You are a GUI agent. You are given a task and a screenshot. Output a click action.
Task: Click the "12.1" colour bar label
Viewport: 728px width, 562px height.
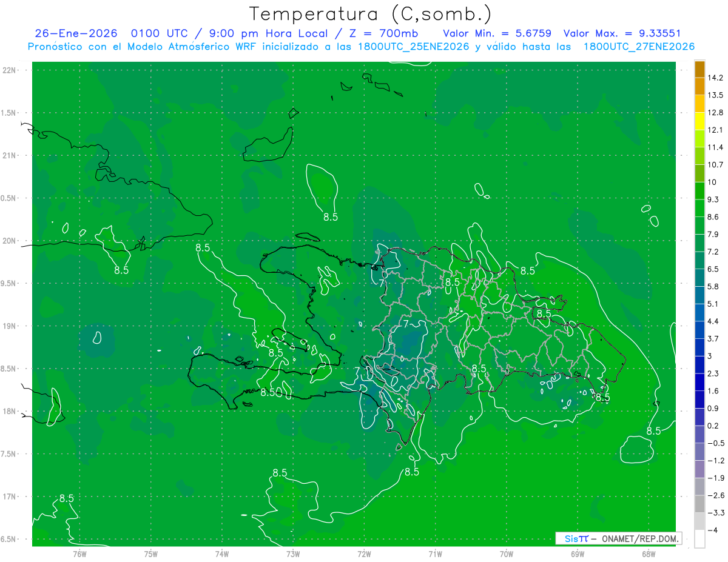point(716,130)
